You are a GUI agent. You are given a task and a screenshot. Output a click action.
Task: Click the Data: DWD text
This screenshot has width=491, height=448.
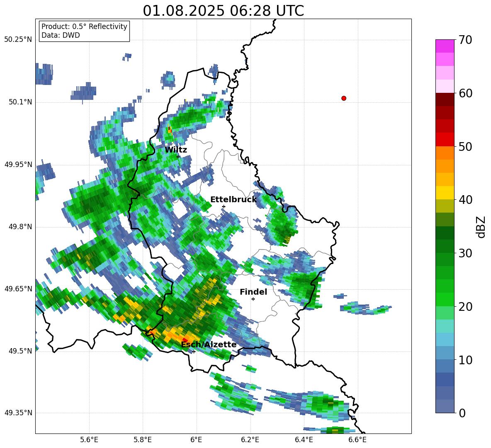coord(61,35)
